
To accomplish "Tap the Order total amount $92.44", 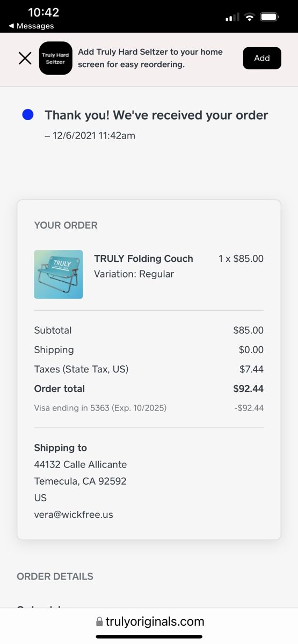I will click(248, 389).
